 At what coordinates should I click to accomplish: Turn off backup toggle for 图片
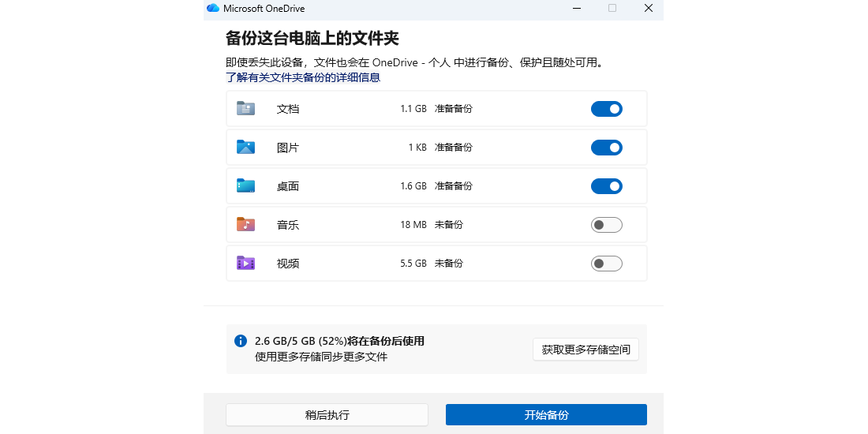click(607, 148)
